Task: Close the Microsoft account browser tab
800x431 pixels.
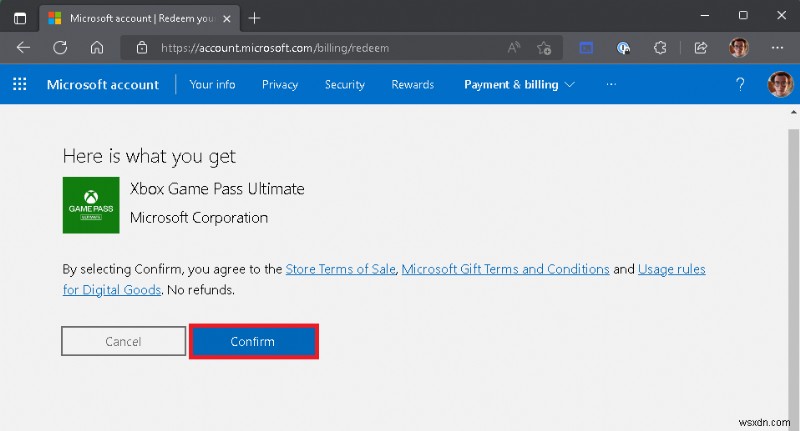Action: [x=227, y=18]
